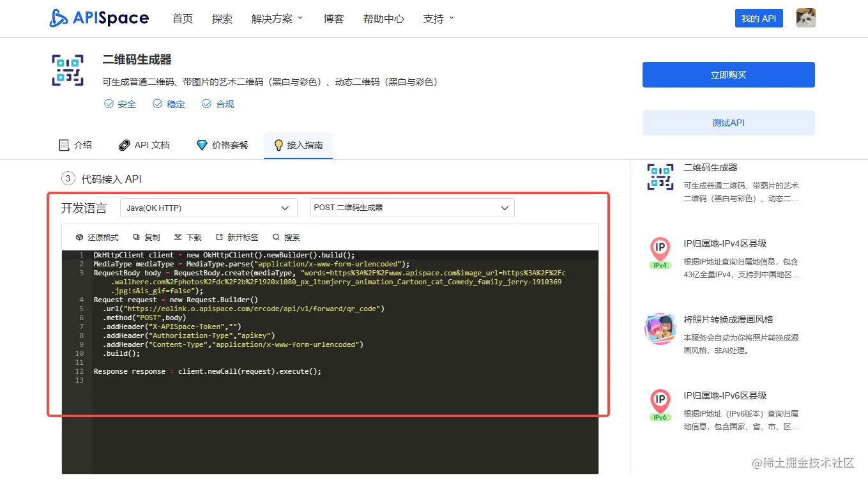868x483 pixels.
Task: Click the 开发语言 label
Action: pos(84,208)
